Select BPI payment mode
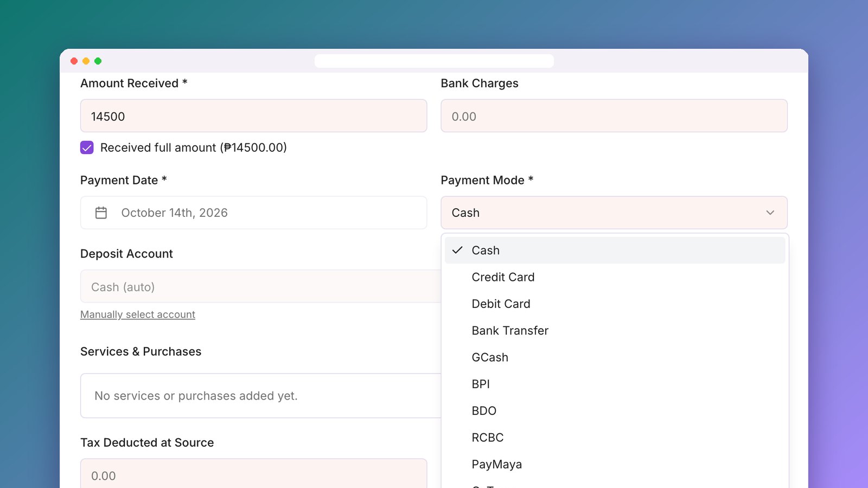 [615, 384]
